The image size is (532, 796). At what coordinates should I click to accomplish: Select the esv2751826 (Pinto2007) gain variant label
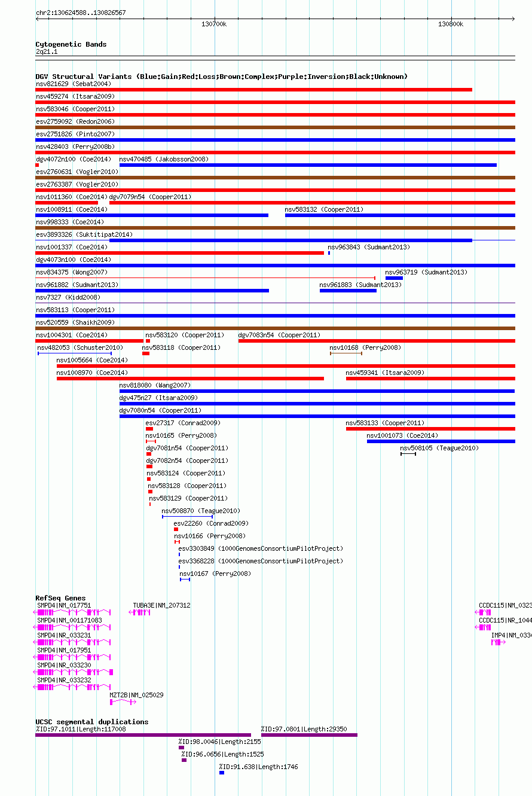coord(75,134)
